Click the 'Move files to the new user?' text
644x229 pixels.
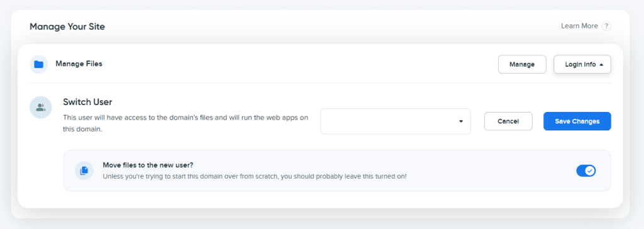click(x=148, y=165)
